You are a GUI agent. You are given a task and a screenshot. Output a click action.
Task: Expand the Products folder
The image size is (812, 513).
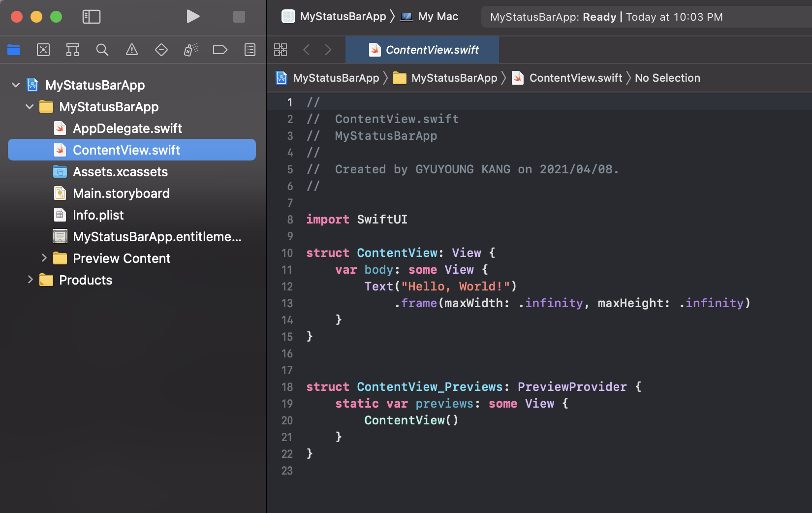tap(30, 280)
